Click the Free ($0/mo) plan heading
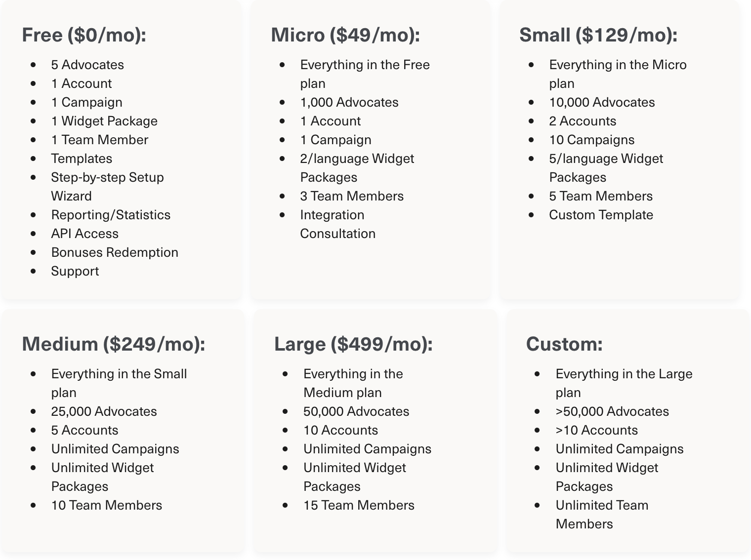751x560 pixels. [x=84, y=35]
